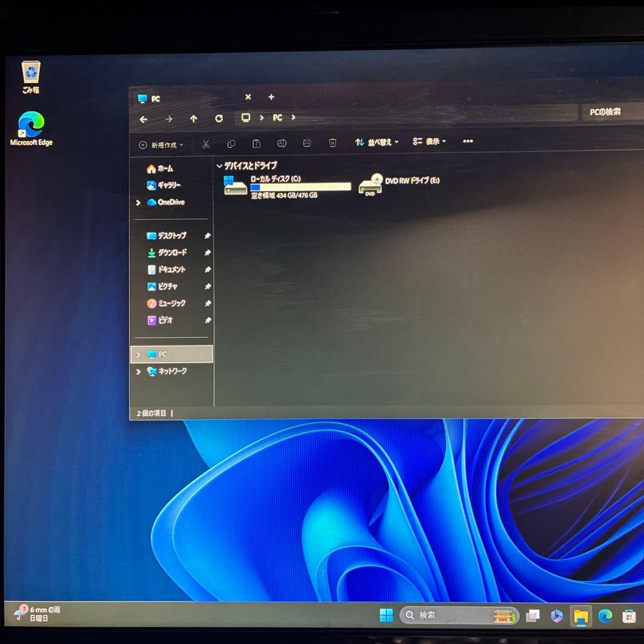Click the Copy icon in the toolbar
Image resolution: width=644 pixels, height=644 pixels.
[x=231, y=143]
